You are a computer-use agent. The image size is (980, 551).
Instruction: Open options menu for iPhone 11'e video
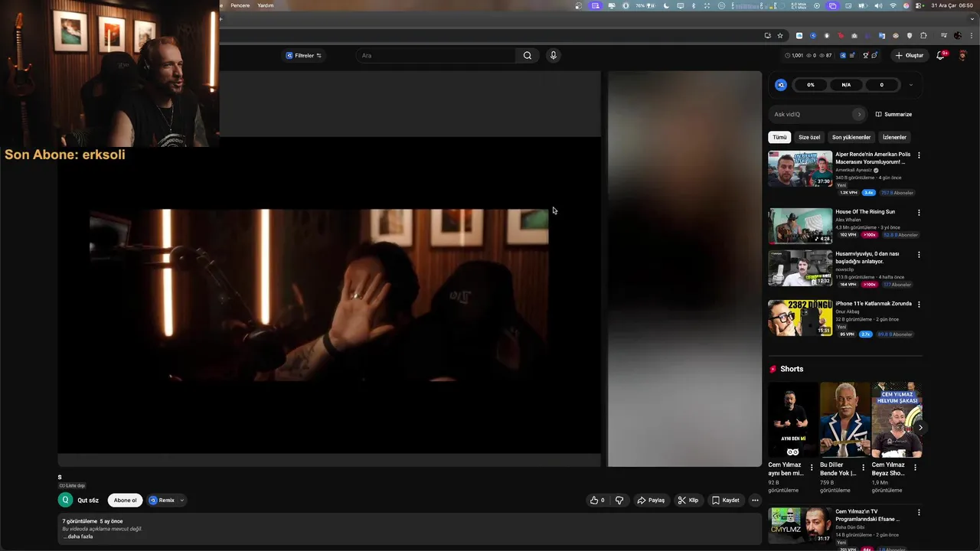coord(919,304)
